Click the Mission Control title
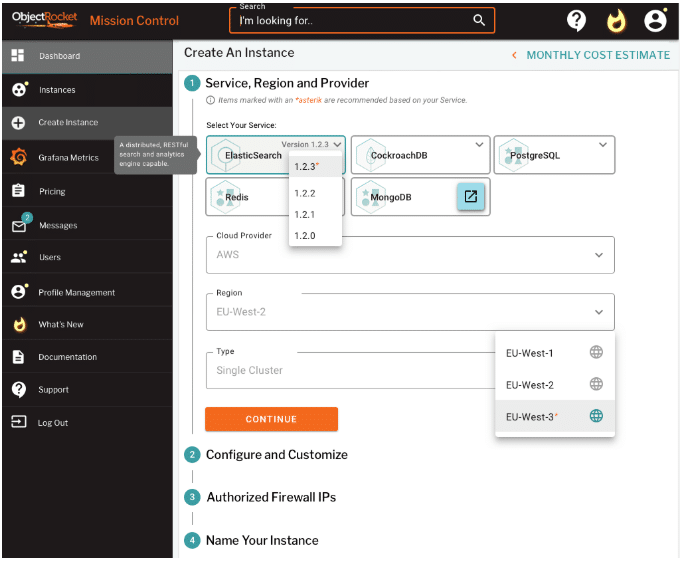The height and width of the screenshot is (561, 681). (134, 20)
